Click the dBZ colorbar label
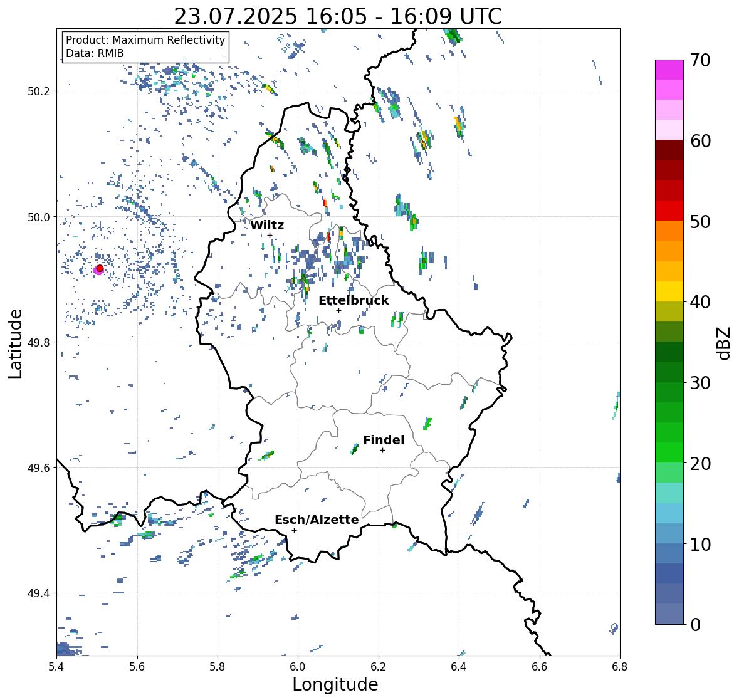 pos(725,343)
